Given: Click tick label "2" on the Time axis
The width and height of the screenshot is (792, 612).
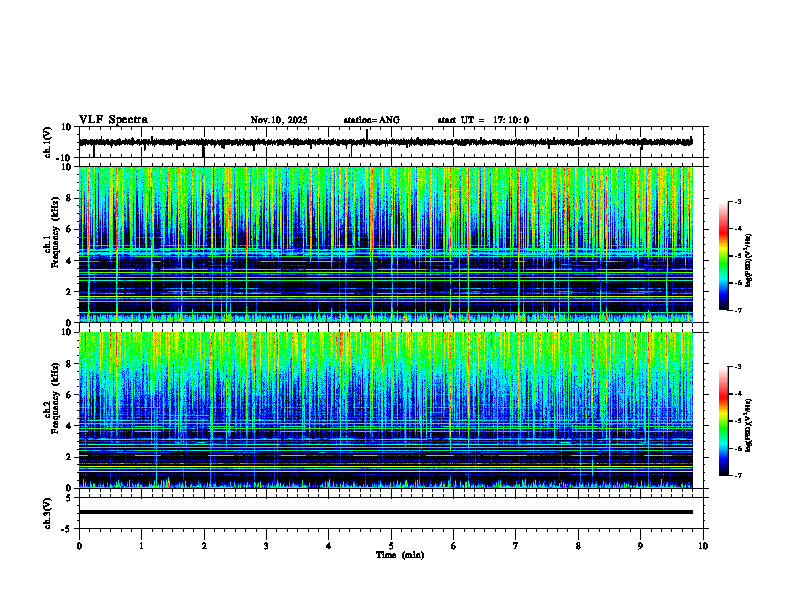Looking at the screenshot, I should (204, 546).
